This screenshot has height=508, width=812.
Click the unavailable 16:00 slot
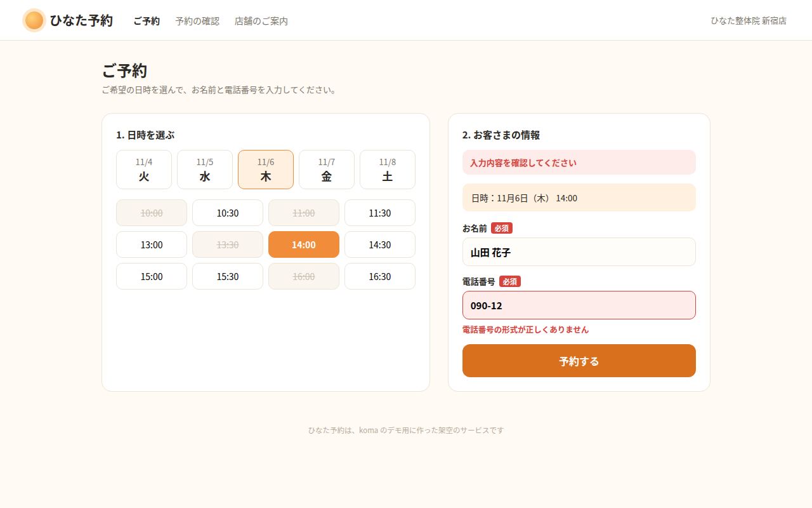click(x=304, y=276)
